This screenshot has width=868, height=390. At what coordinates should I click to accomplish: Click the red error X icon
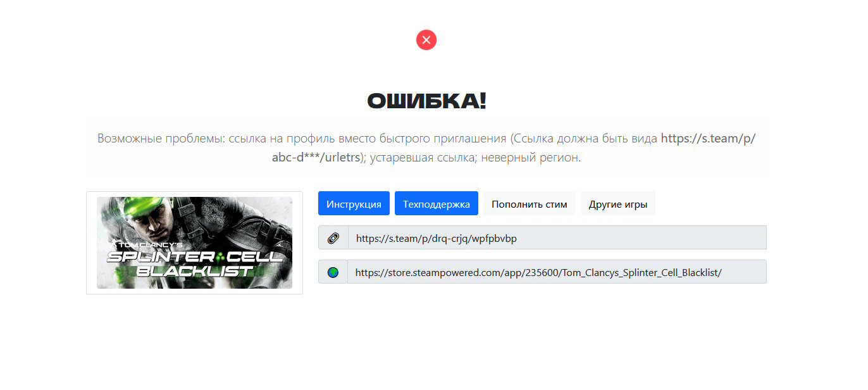[x=426, y=40]
